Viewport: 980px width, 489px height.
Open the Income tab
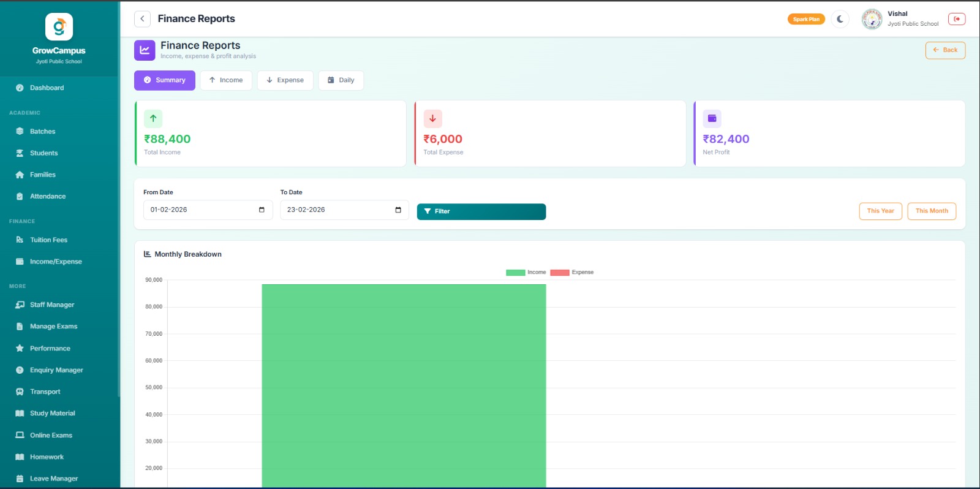coord(225,80)
